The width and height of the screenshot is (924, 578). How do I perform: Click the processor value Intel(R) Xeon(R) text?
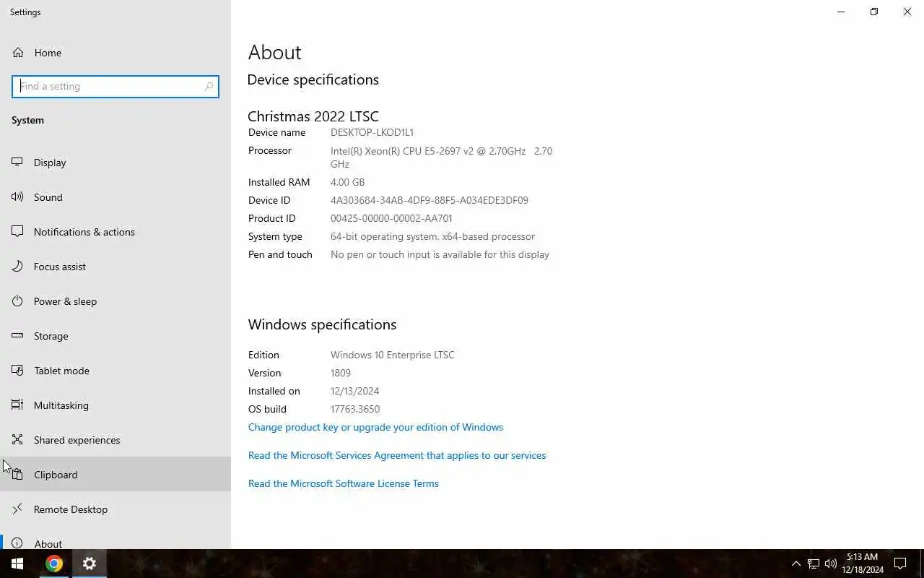click(x=441, y=158)
